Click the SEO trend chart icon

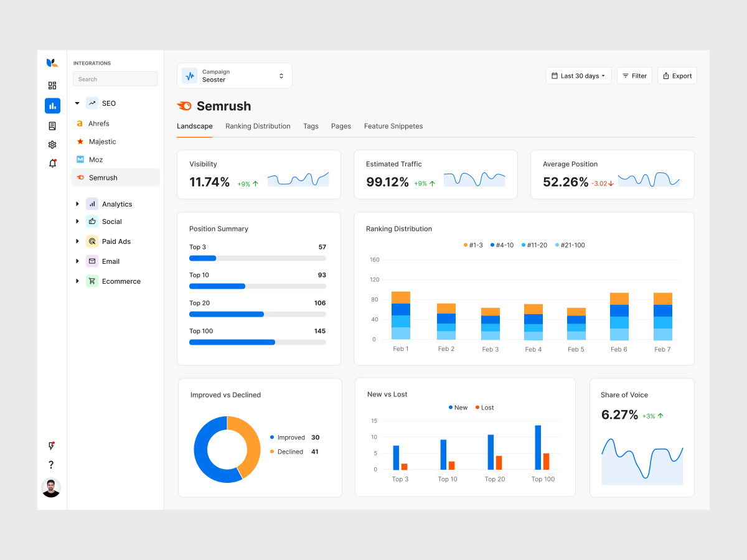[x=92, y=103]
